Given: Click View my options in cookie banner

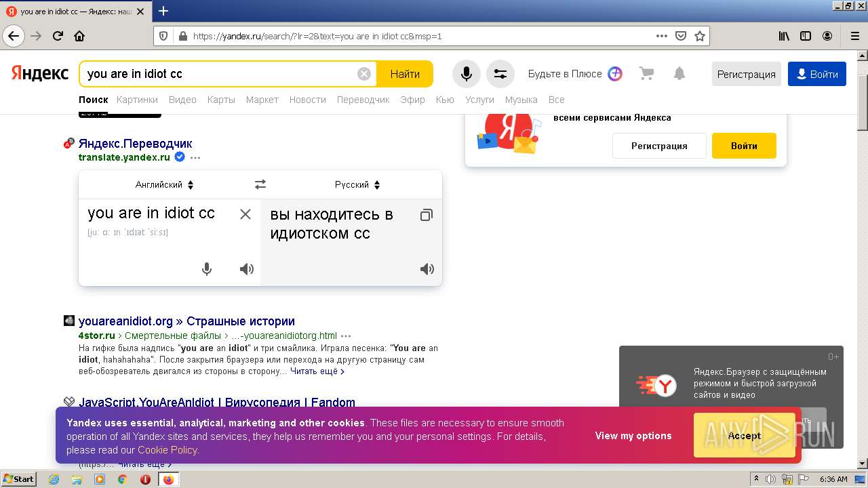Looking at the screenshot, I should tap(633, 436).
